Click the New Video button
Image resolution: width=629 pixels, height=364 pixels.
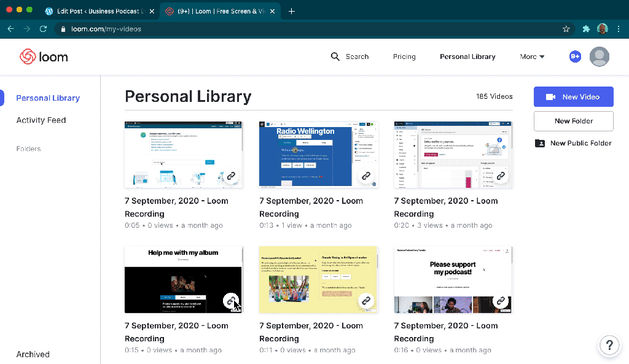pyautogui.click(x=573, y=97)
